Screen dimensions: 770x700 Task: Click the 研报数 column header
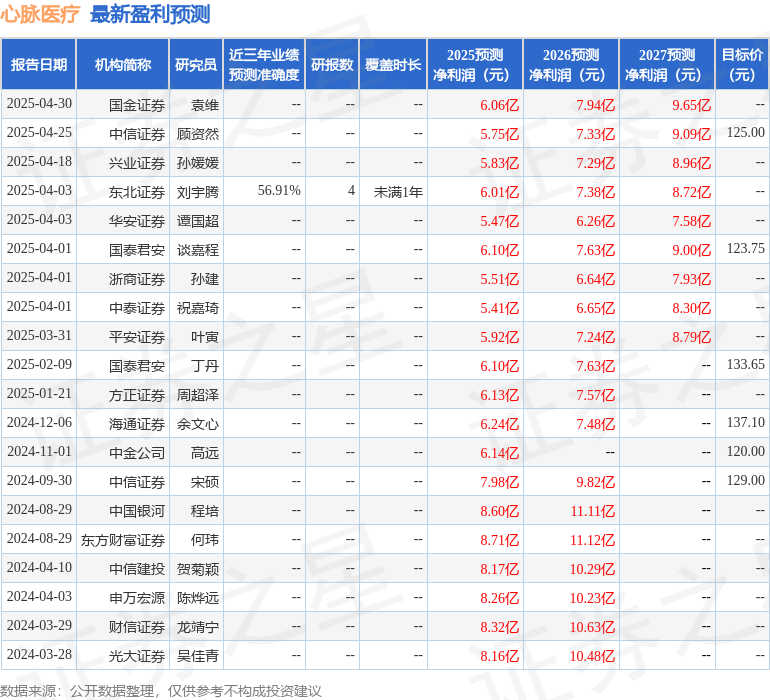(332, 64)
